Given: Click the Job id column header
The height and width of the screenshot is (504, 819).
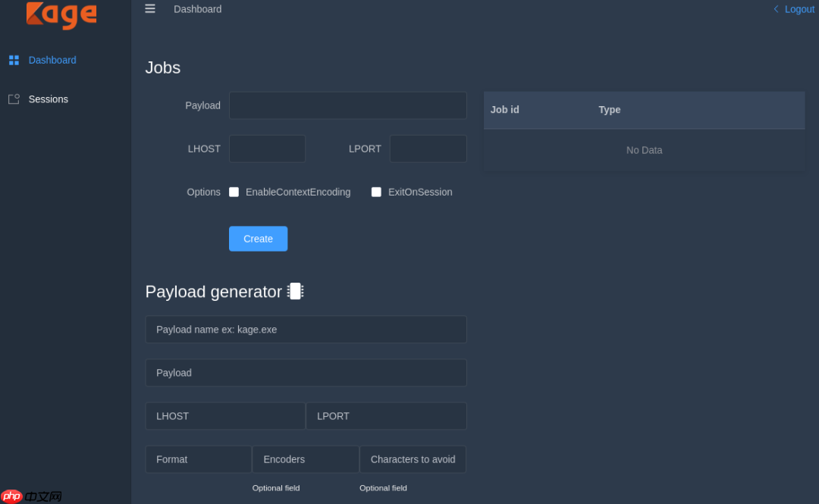Looking at the screenshot, I should pyautogui.click(x=504, y=110).
